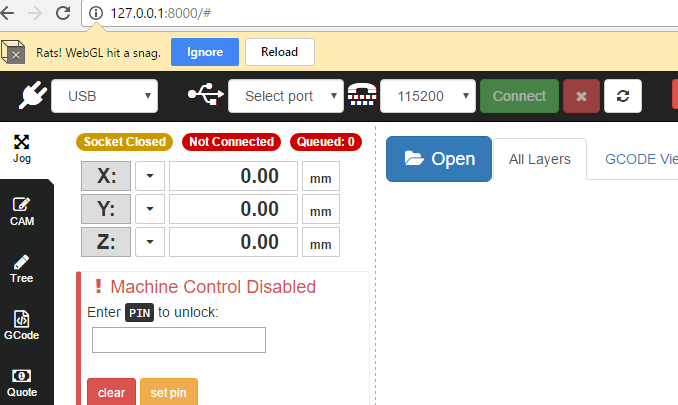Expand the Z axis options caret
678x405 pixels.
[x=150, y=242]
